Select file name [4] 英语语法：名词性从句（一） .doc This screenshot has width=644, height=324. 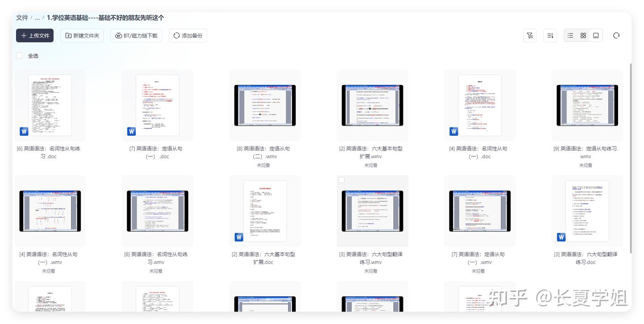478,152
